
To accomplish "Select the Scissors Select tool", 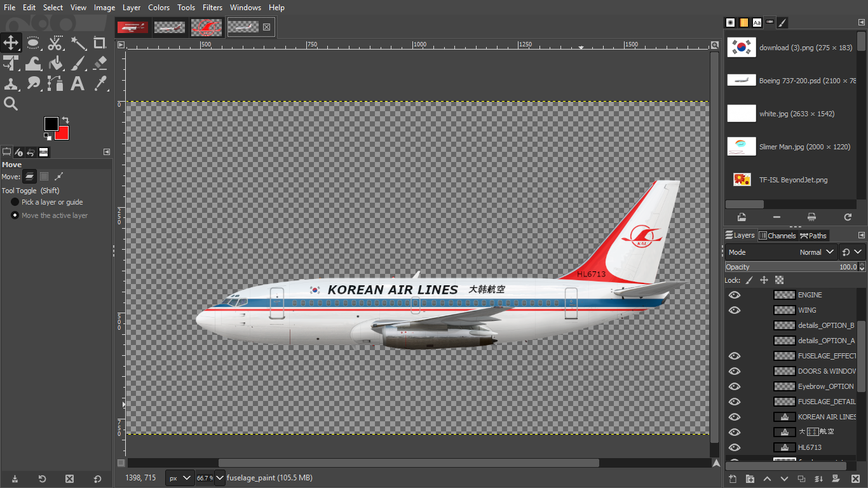I will [x=55, y=43].
